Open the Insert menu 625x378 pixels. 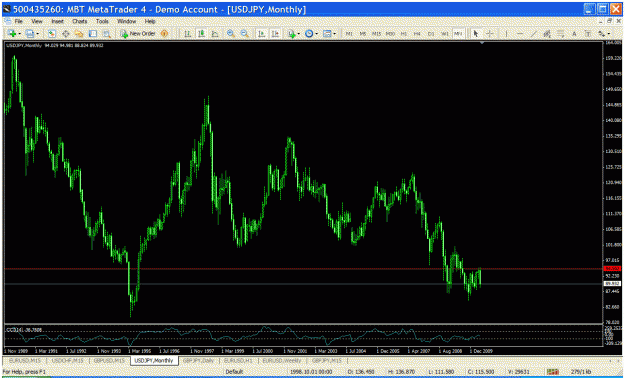(x=57, y=21)
